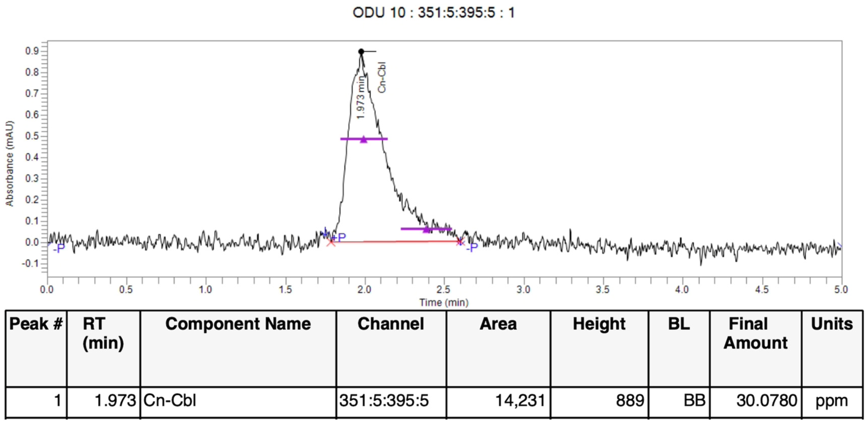Image resolution: width=868 pixels, height=425 pixels.
Task: Click the blue +P peak start label
Action: [x=339, y=238]
